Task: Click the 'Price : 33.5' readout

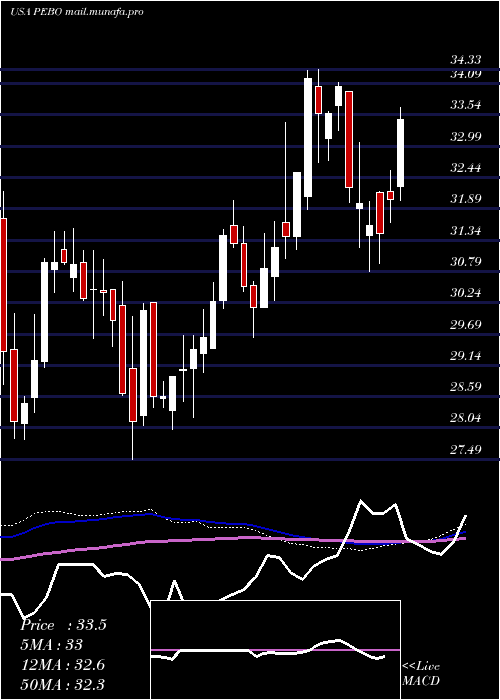Action: pyautogui.click(x=63, y=625)
